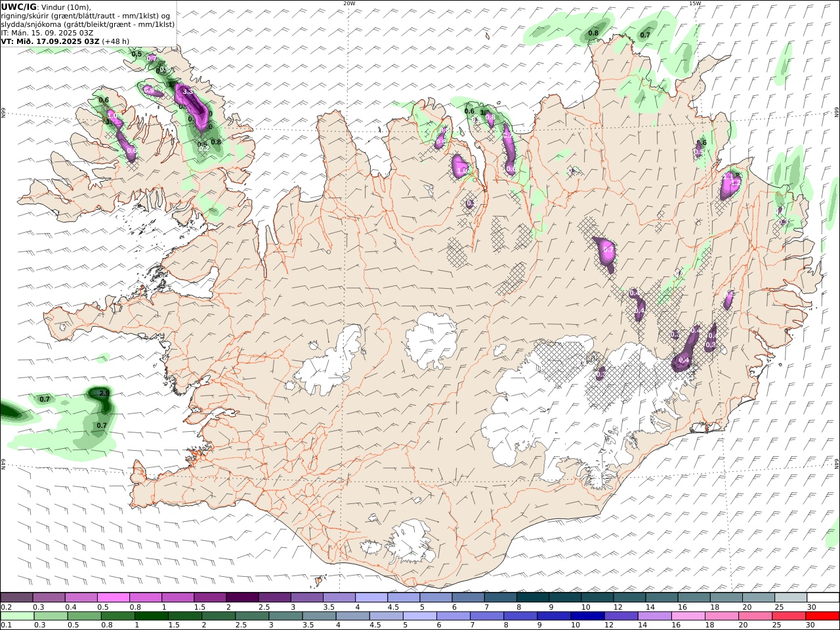Pick the navy blue 10 rain swatch
The width and height of the screenshot is (840, 630).
coord(587,616)
